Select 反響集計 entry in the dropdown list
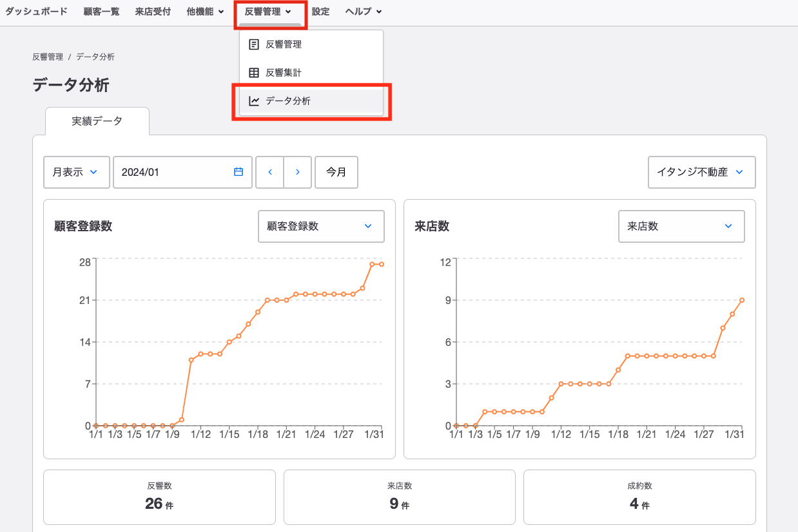The height and width of the screenshot is (532, 798). [311, 73]
